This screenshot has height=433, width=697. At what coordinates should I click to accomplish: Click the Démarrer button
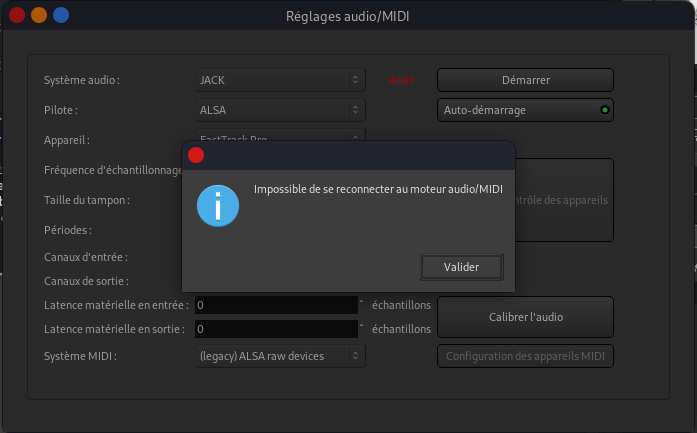(x=525, y=80)
